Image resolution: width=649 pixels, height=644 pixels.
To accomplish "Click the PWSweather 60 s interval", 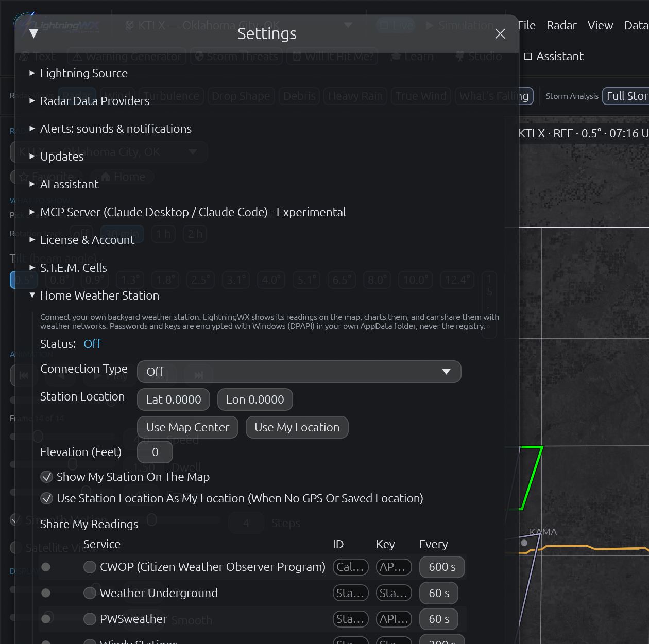I will point(439,619).
